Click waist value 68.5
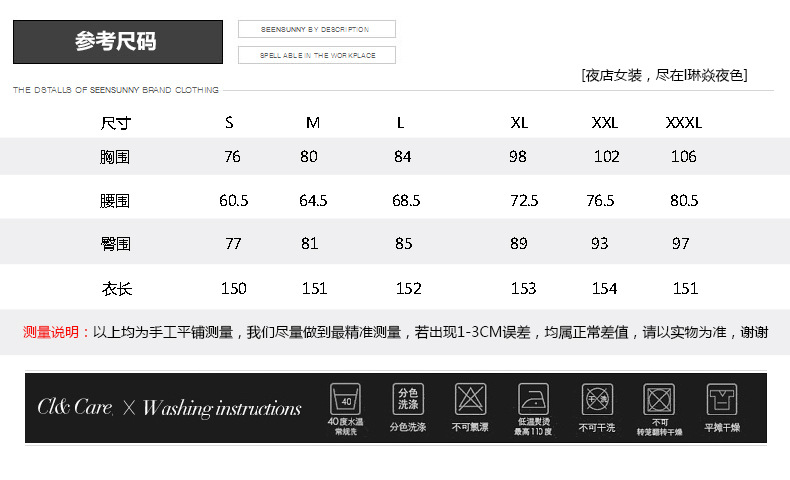The height and width of the screenshot is (480, 790). (406, 201)
